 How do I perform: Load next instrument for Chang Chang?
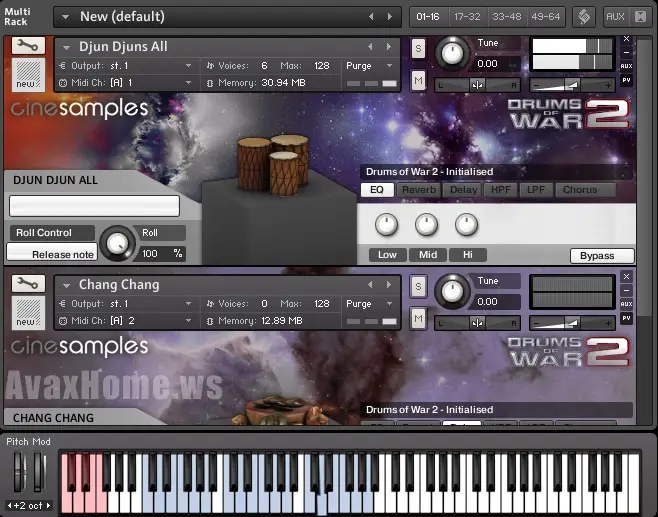point(389,285)
